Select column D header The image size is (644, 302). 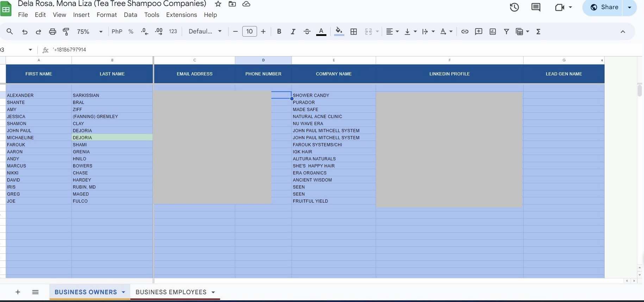coord(263,60)
